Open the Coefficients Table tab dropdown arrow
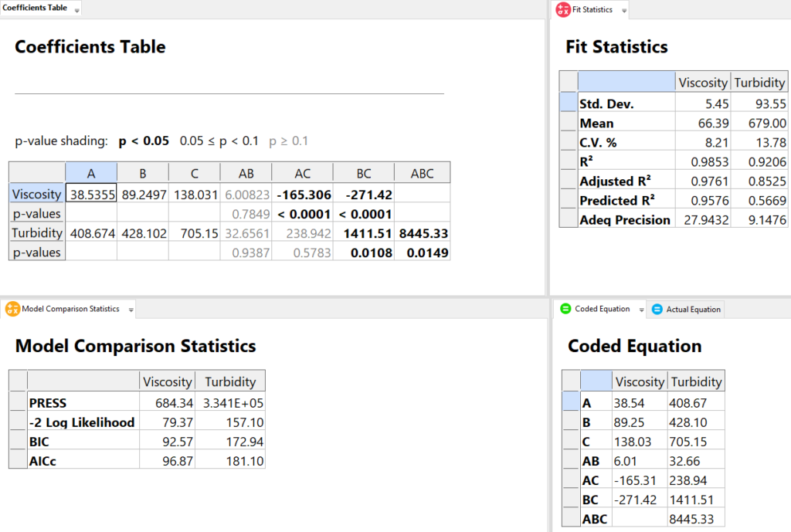 coord(76,10)
